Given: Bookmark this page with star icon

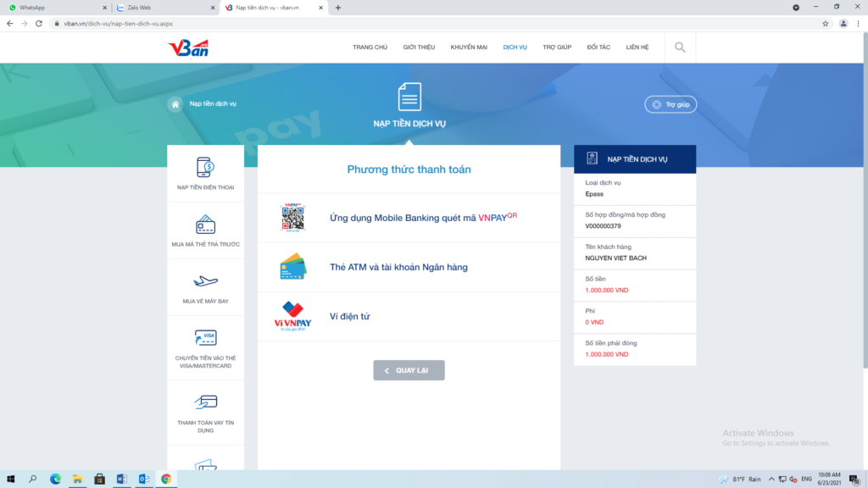Looking at the screenshot, I should [x=826, y=24].
